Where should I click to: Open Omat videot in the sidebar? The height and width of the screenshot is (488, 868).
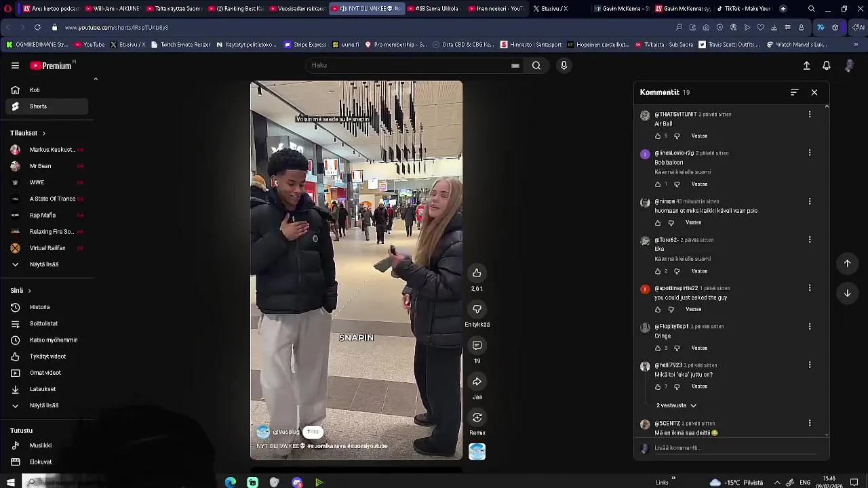45,373
